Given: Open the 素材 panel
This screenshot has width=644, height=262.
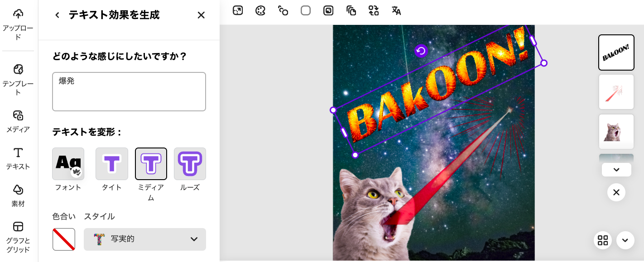Looking at the screenshot, I should pos(18,195).
